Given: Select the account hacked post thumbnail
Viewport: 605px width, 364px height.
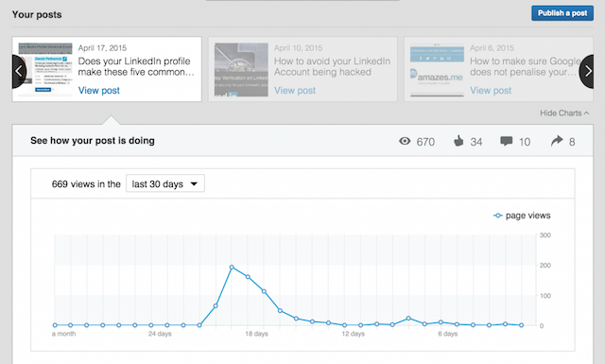Looking at the screenshot, I should point(241,69).
